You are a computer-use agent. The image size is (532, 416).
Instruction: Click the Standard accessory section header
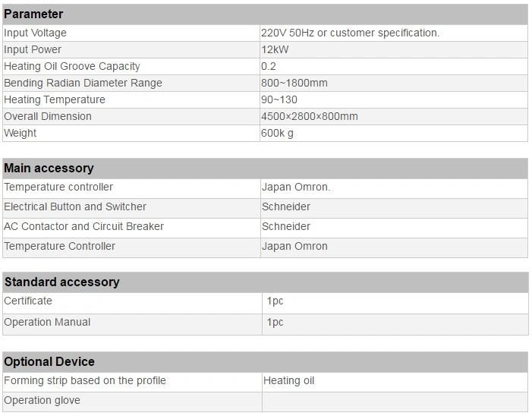click(x=266, y=282)
